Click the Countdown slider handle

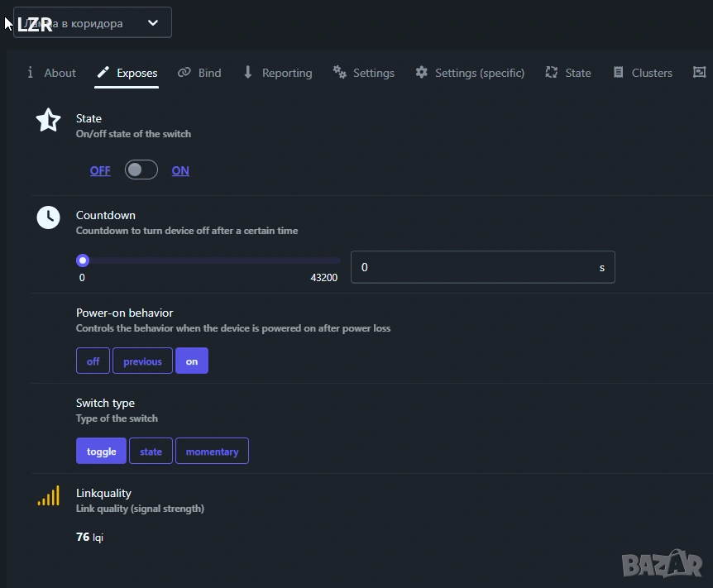pos(83,261)
